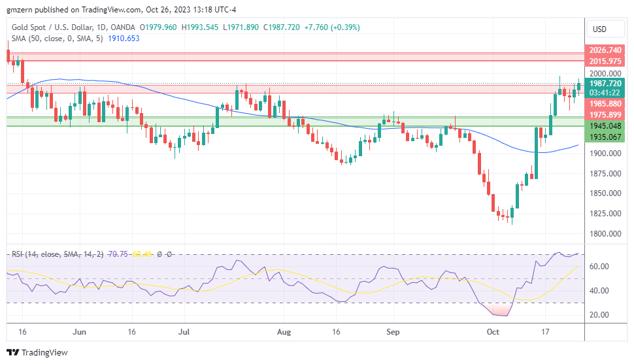Screen dimensions: 634x364
Task: Open the USD currency selector
Action: pos(599,29)
